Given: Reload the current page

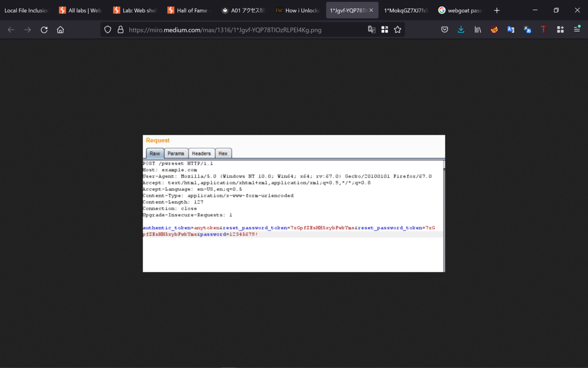Looking at the screenshot, I should pyautogui.click(x=44, y=30).
